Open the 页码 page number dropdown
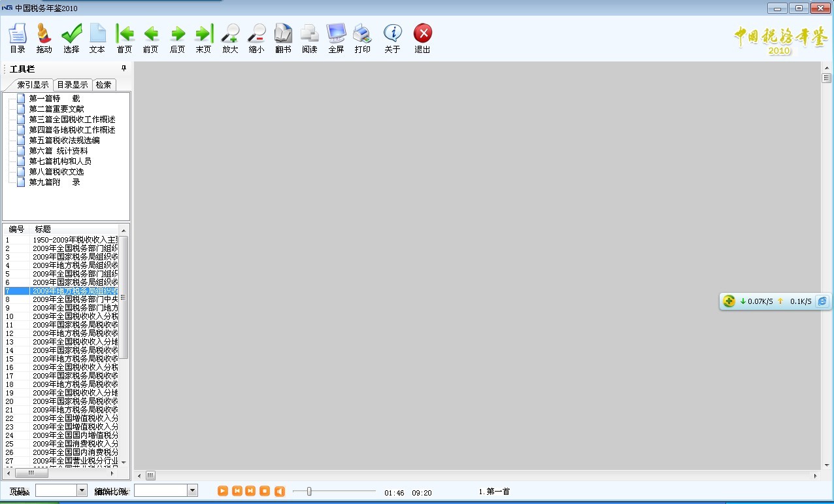This screenshot has height=504, width=834. pyautogui.click(x=82, y=490)
